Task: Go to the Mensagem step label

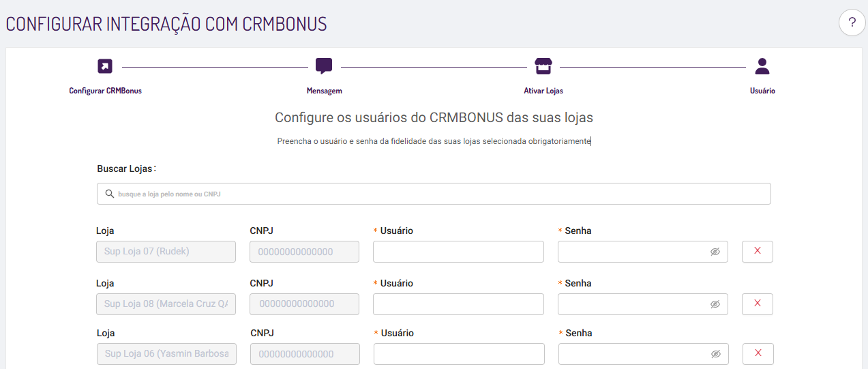Action: (325, 91)
